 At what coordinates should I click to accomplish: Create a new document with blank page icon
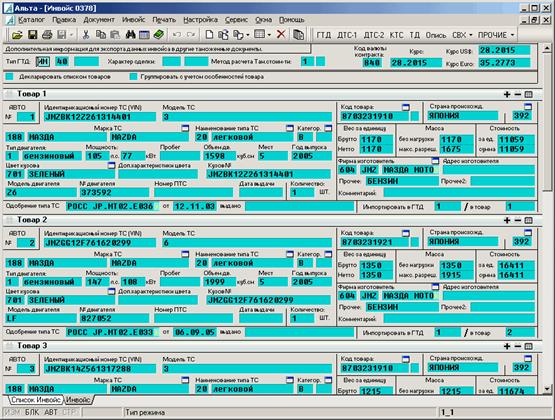[209, 35]
